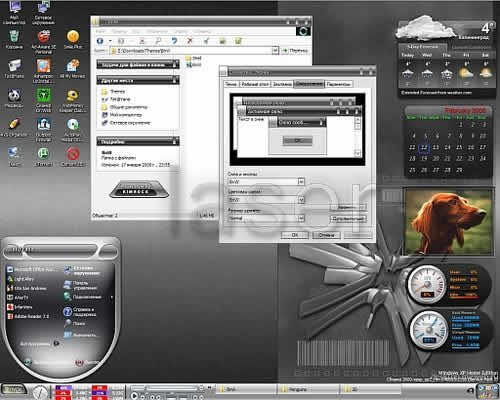Switch to Рабочий стол tab
Screen dimensions: 500x400
pyautogui.click(x=255, y=84)
